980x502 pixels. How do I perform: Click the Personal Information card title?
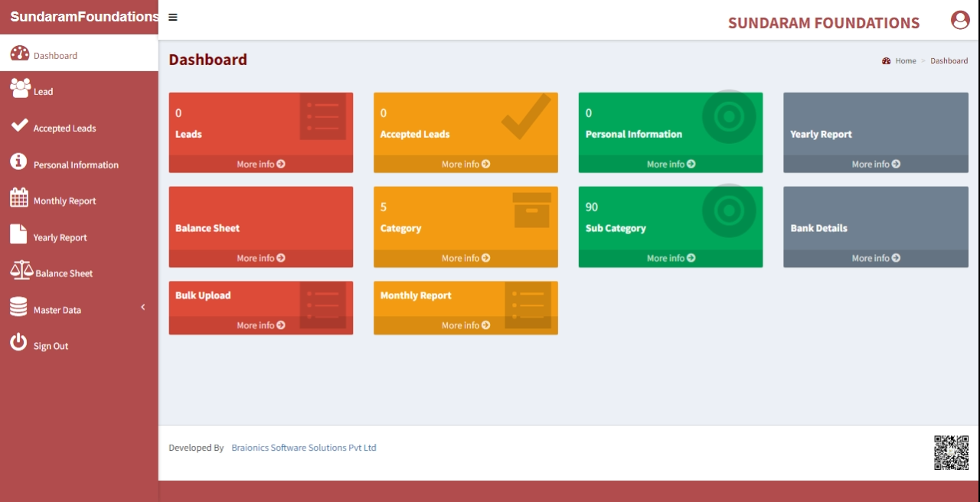[x=634, y=134]
